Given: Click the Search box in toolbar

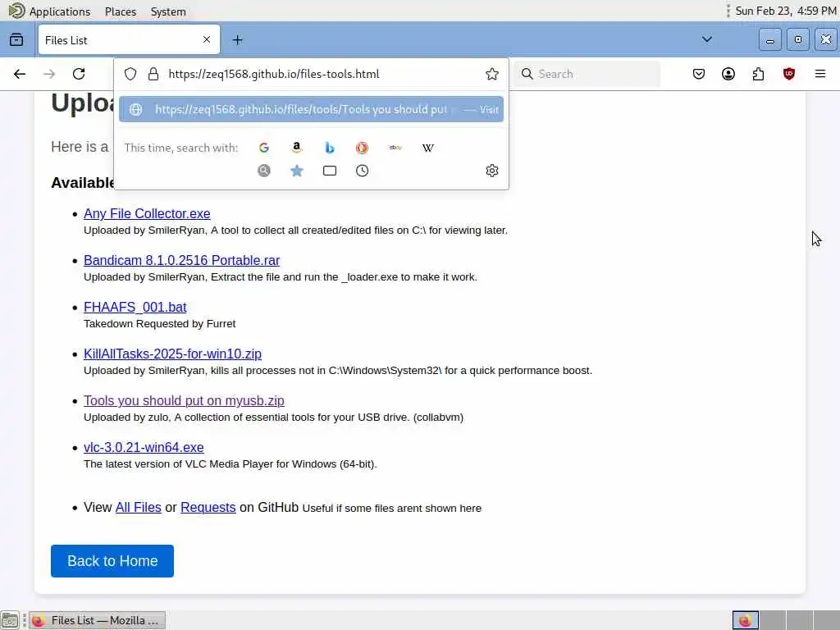Looking at the screenshot, I should [587, 74].
